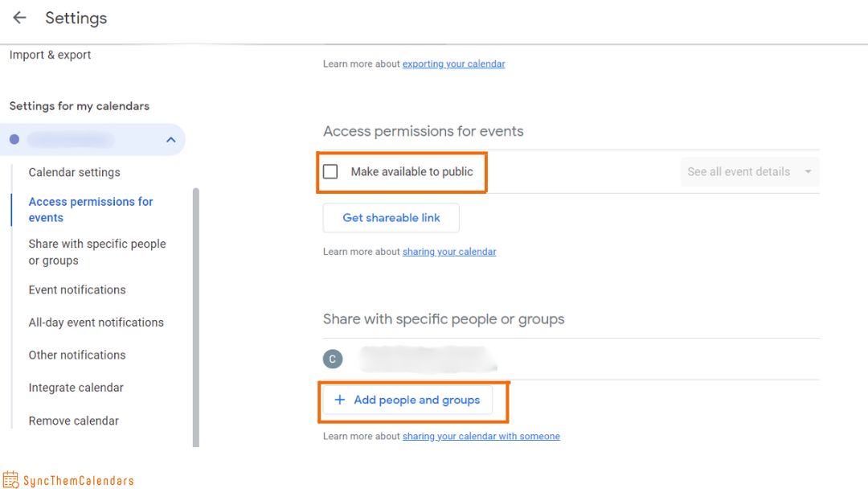Image resolution: width=868 pixels, height=489 pixels.
Task: Select Remove calendar option
Action: coord(73,421)
